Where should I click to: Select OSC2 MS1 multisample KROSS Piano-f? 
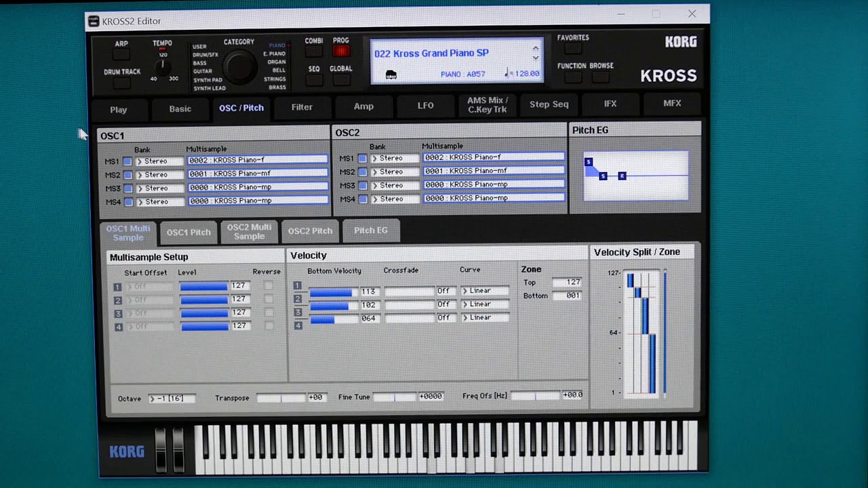[x=494, y=157]
